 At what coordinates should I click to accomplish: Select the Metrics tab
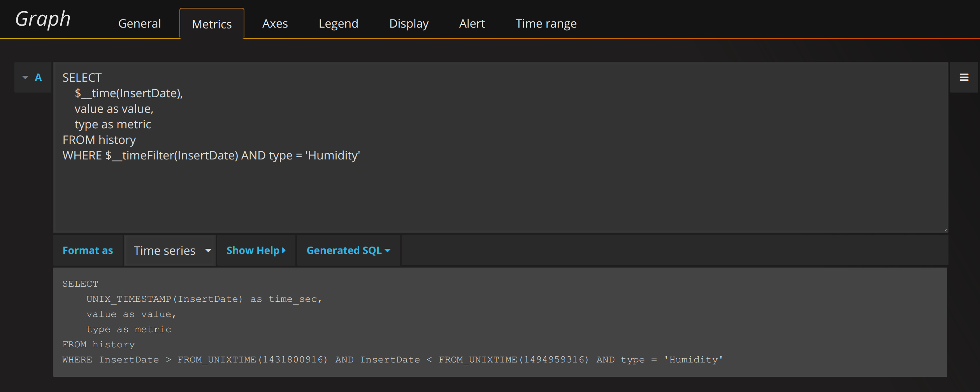[212, 24]
